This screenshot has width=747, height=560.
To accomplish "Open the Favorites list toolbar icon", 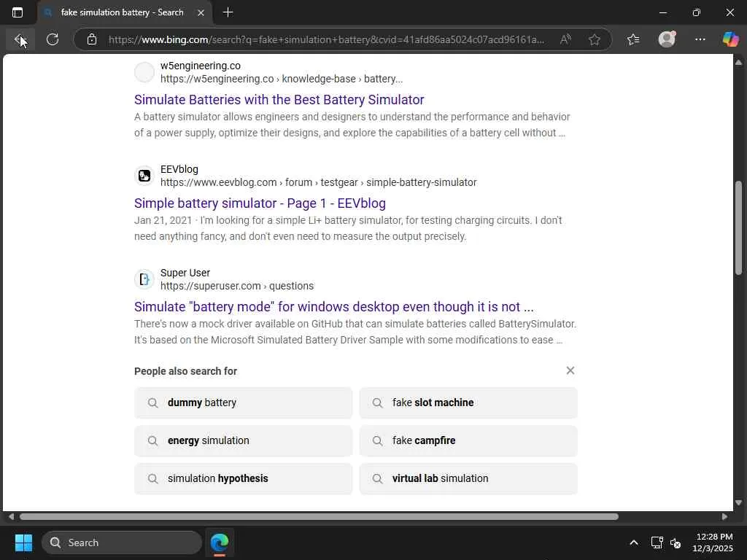I will [x=633, y=39].
